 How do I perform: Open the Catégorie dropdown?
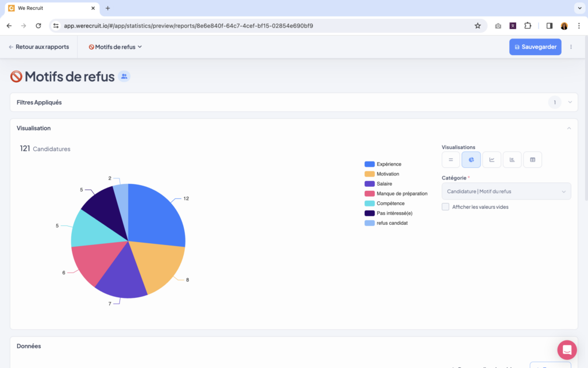pos(506,191)
